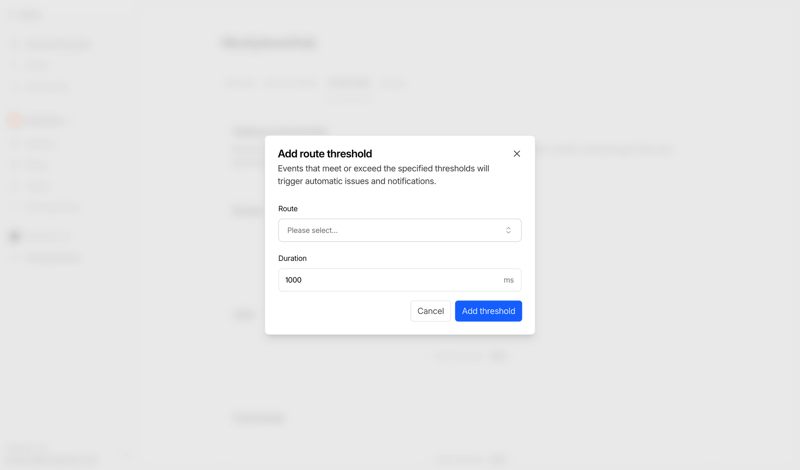Viewport: 800px width, 470px height.
Task: Click the blurred dark square sidebar icon
Action: tap(14, 236)
